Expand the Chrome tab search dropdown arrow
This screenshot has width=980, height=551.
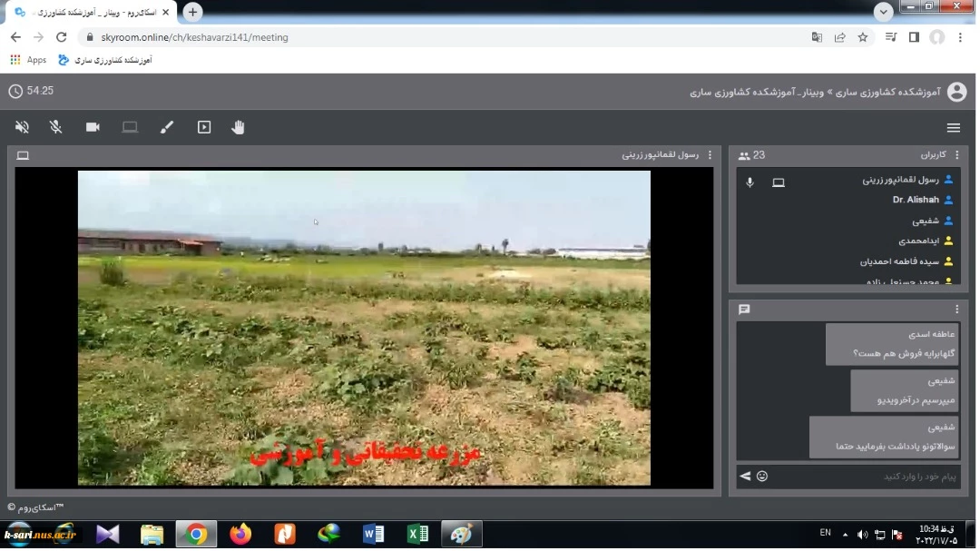[x=883, y=12]
